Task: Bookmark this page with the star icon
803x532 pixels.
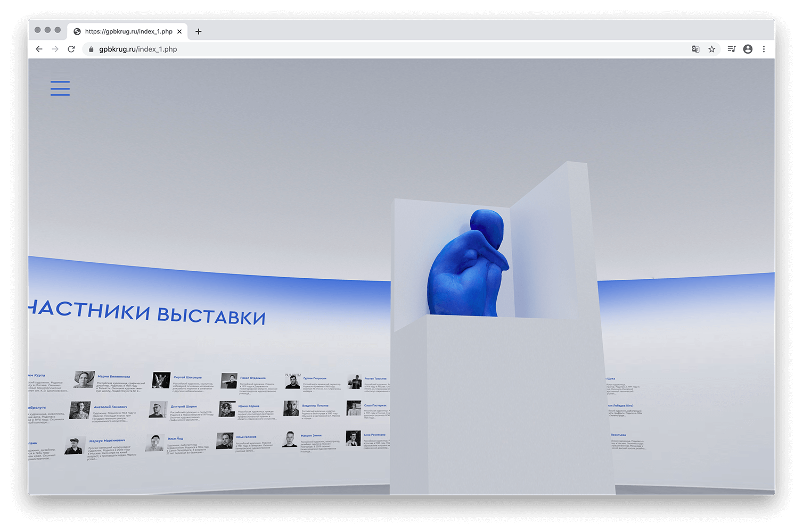Action: pos(711,49)
